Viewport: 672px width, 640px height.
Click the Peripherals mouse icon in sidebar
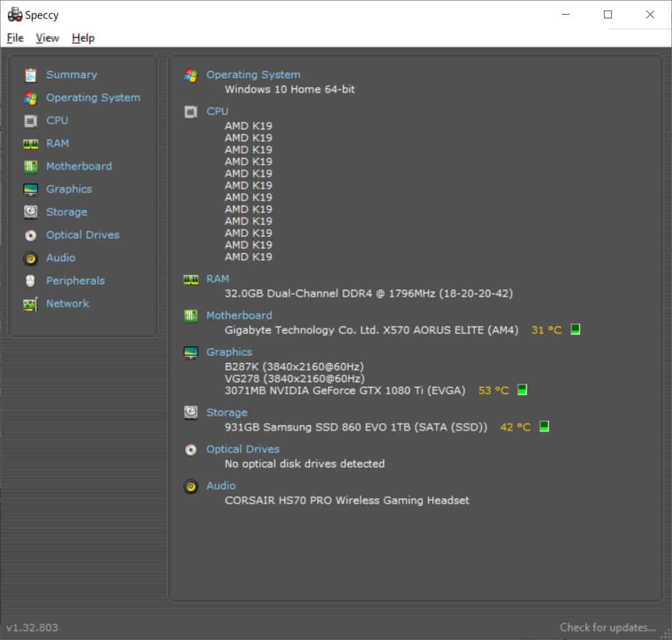click(31, 281)
